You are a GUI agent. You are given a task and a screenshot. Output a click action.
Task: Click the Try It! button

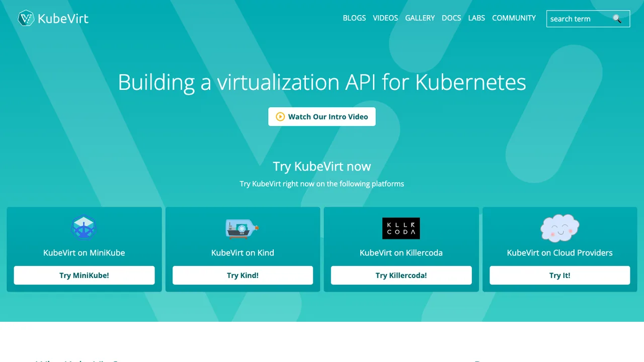(x=559, y=276)
